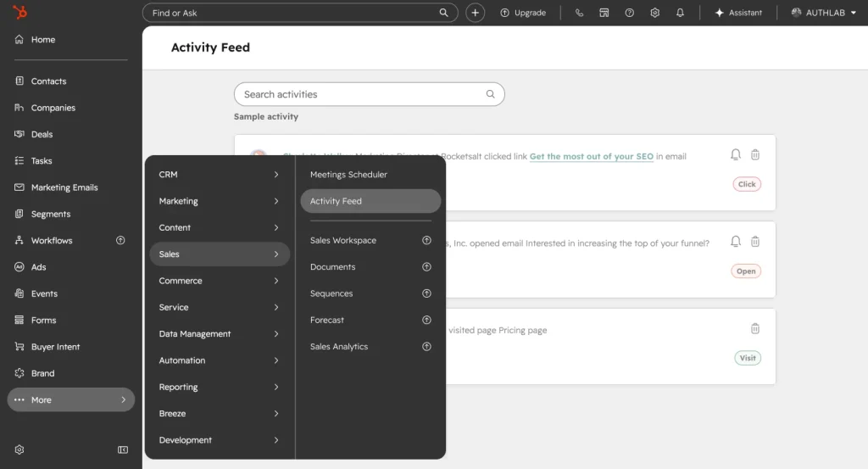Open Sales Analytics menu item
868x469 pixels.
tap(370, 347)
